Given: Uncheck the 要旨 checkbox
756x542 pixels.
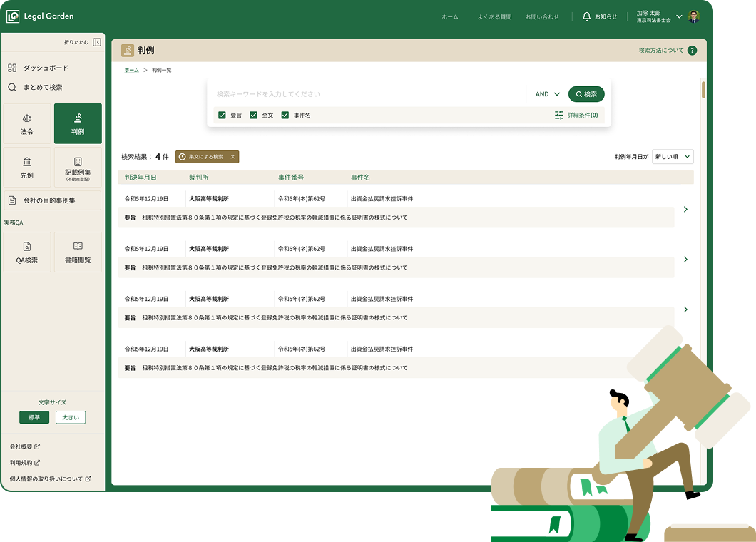Looking at the screenshot, I should 223,116.
